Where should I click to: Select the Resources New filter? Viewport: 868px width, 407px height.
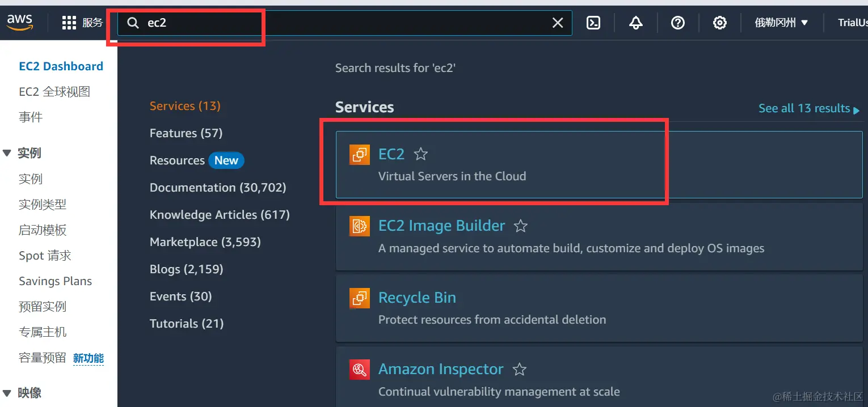(x=197, y=160)
